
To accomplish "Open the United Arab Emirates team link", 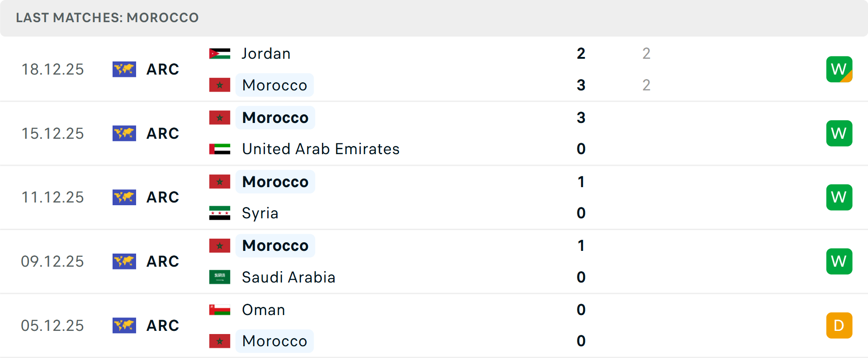I will (321, 149).
